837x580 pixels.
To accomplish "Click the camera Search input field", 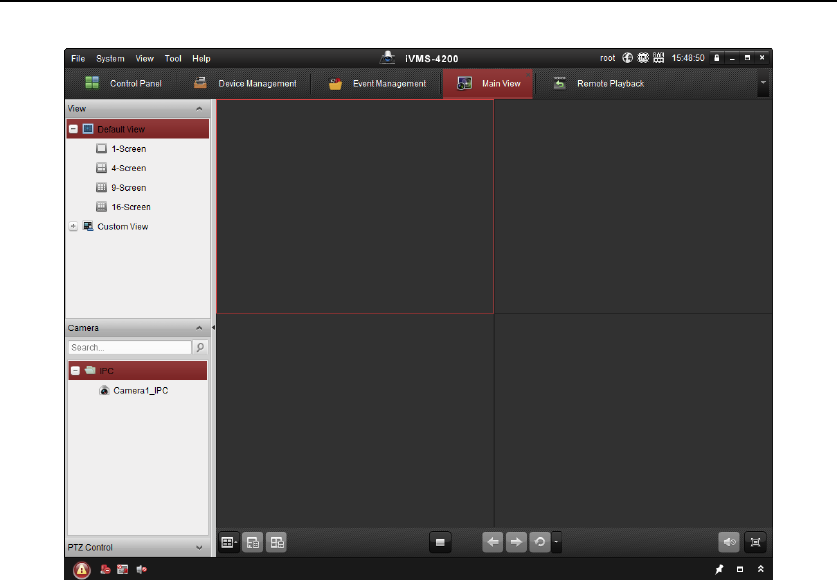I will (130, 347).
